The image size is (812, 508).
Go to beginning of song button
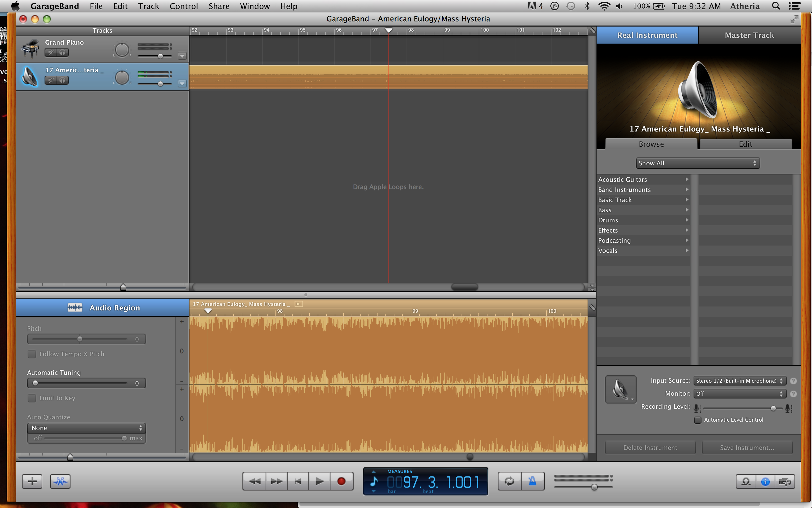point(298,481)
